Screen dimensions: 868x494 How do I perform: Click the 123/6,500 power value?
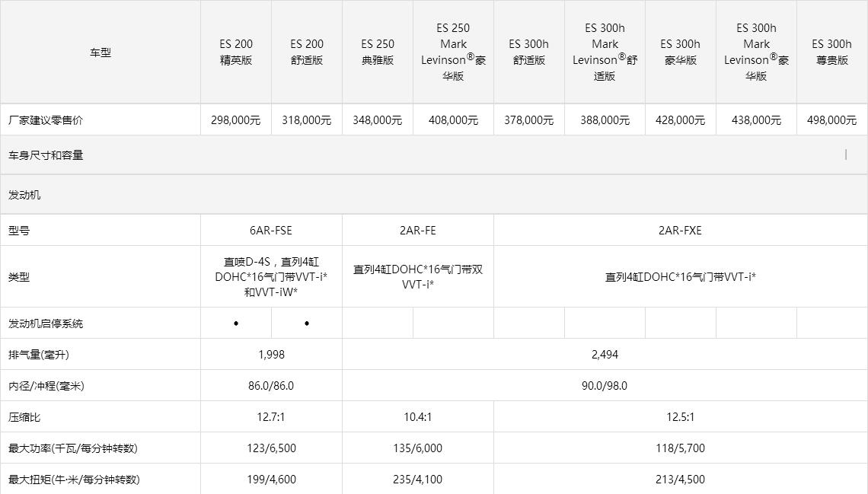[x=271, y=448]
